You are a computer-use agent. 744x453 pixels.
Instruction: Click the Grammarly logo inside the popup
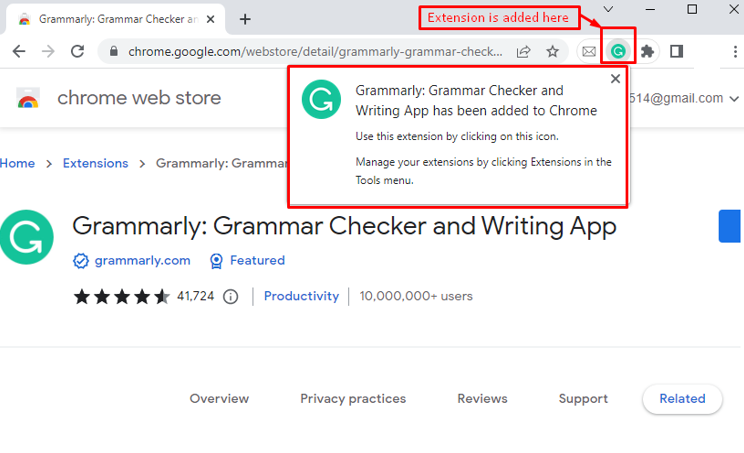[x=321, y=99]
